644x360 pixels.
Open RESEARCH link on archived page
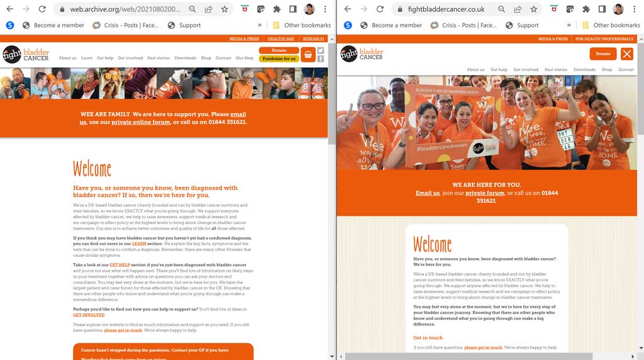(313, 38)
